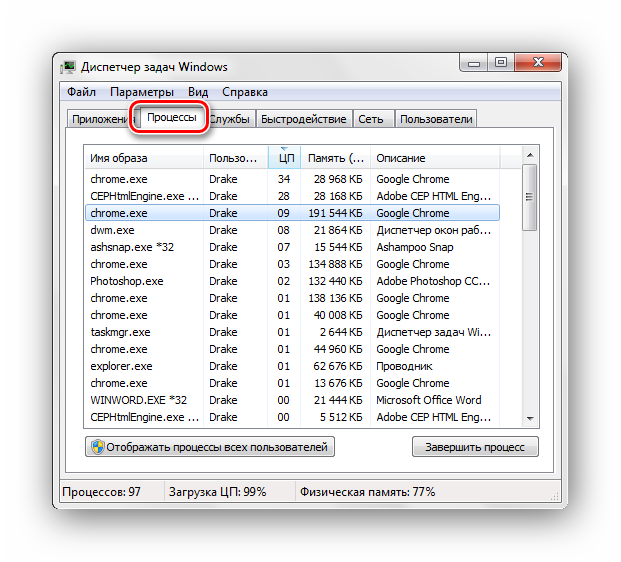
Task: Select CEPHtmlEngine.exe row with 5 512 КБ
Action: click(x=292, y=417)
